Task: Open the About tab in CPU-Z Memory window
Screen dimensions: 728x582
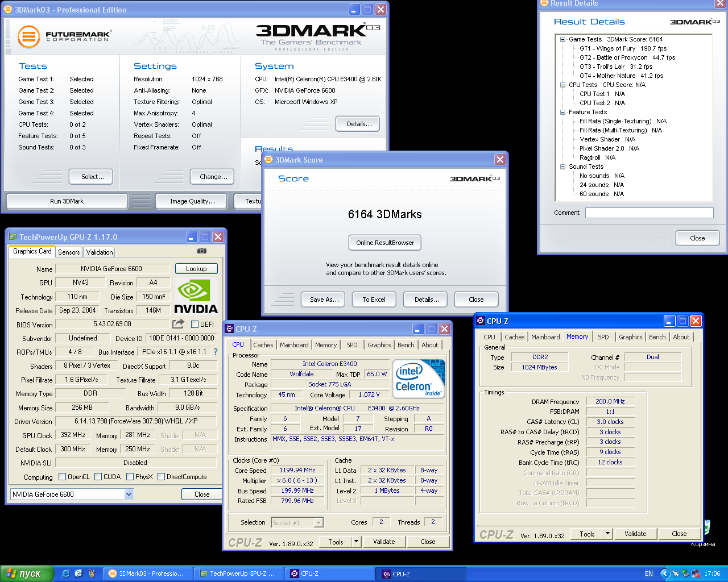Action: [681, 337]
